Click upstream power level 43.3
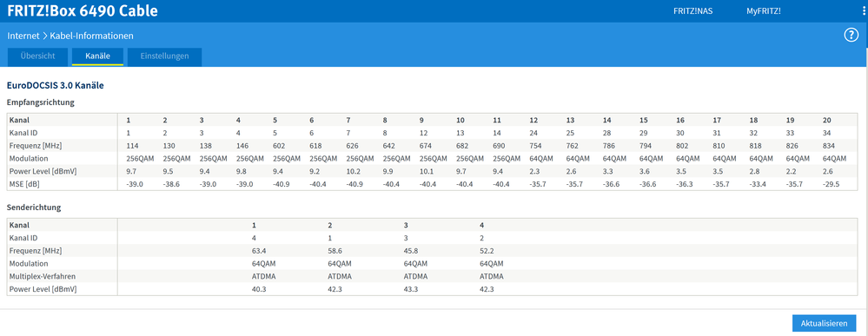868x336 pixels. (410, 289)
